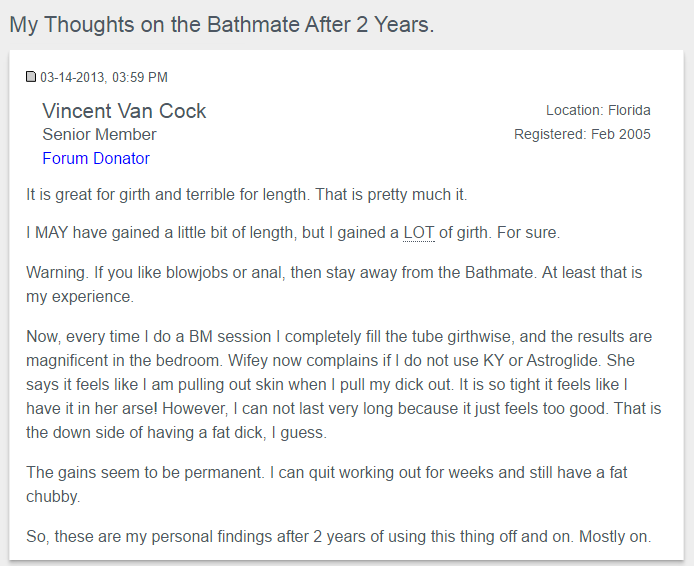Click the thread title heading
Image resolution: width=694 pixels, height=566 pixels.
pyautogui.click(x=222, y=24)
